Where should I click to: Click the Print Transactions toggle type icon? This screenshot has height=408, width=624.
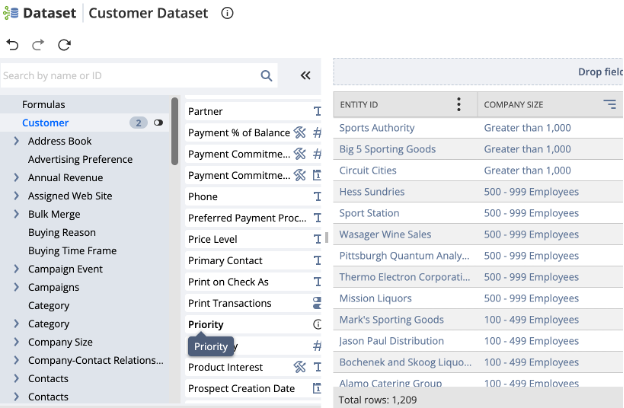pos(317,303)
